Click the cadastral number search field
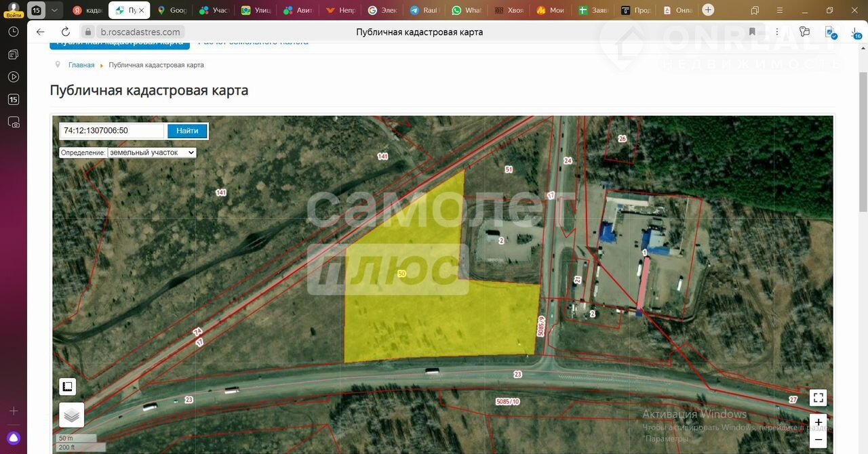Viewport: 868px width, 454px height. pyautogui.click(x=112, y=131)
